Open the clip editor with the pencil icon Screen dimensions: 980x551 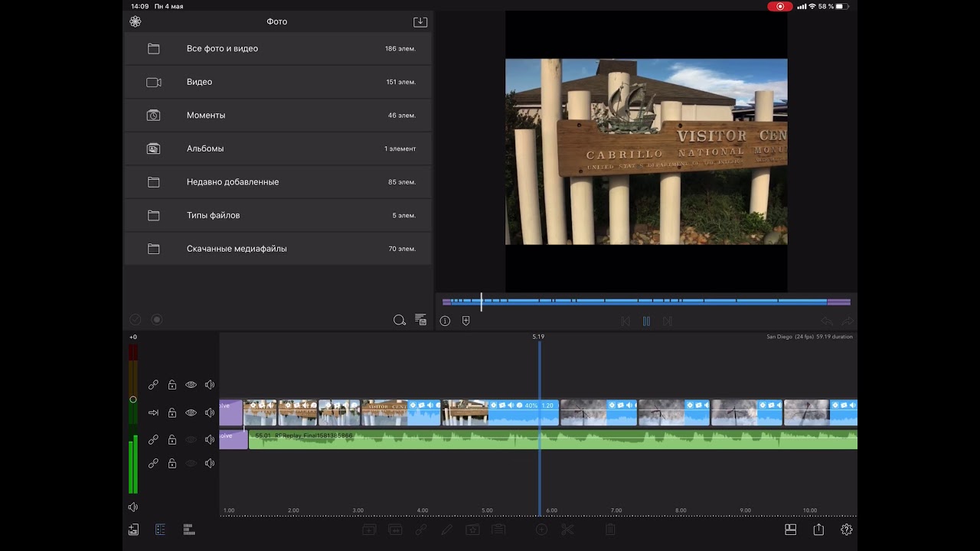click(447, 530)
